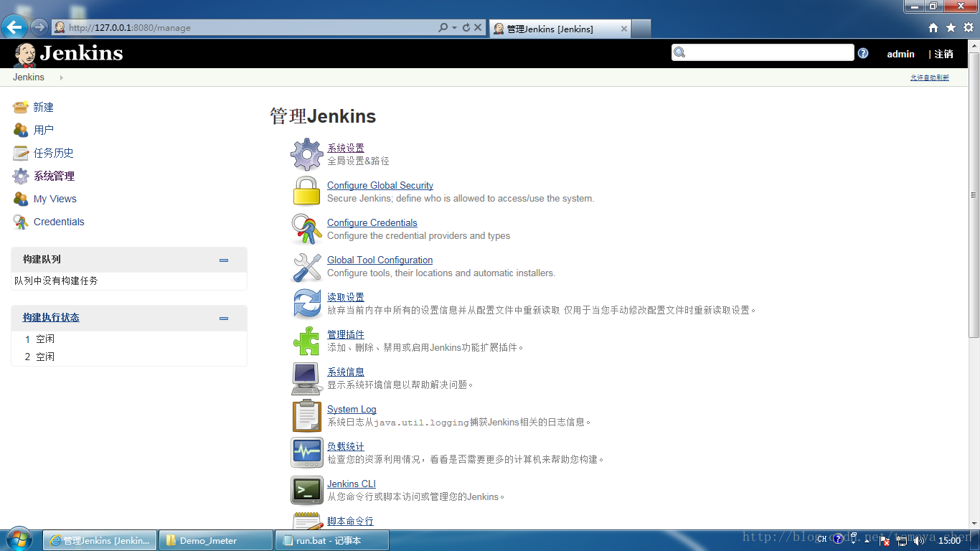
Task: Open the 负载统计 link
Action: pyautogui.click(x=346, y=446)
